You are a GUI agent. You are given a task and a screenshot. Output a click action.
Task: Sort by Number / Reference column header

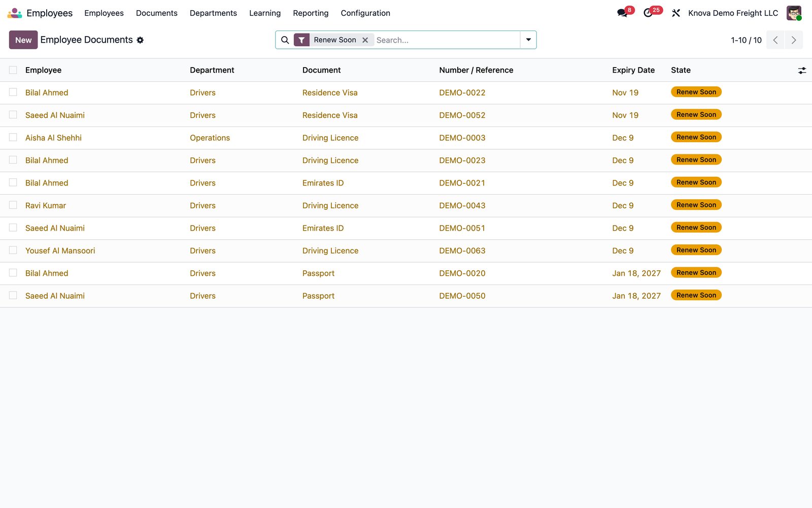pos(476,70)
